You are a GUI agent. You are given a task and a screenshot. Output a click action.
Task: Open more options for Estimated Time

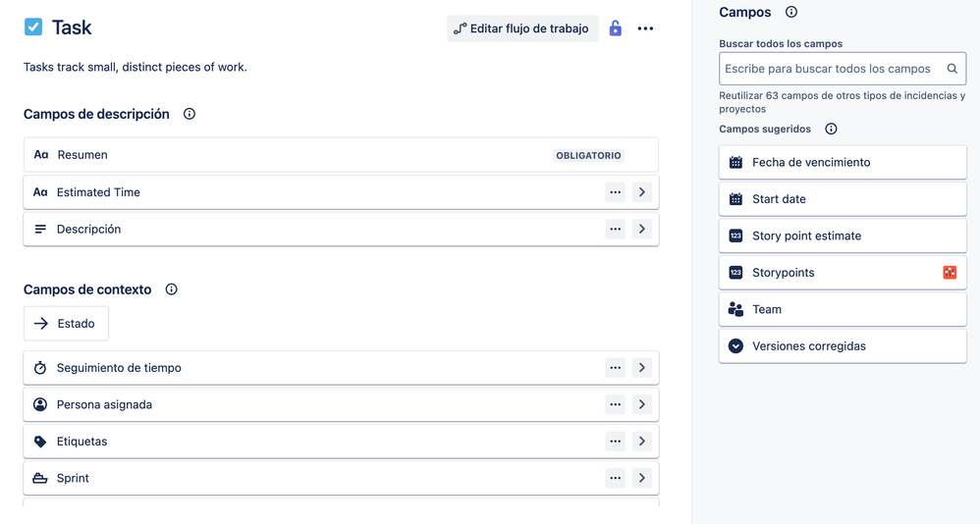[x=616, y=192]
